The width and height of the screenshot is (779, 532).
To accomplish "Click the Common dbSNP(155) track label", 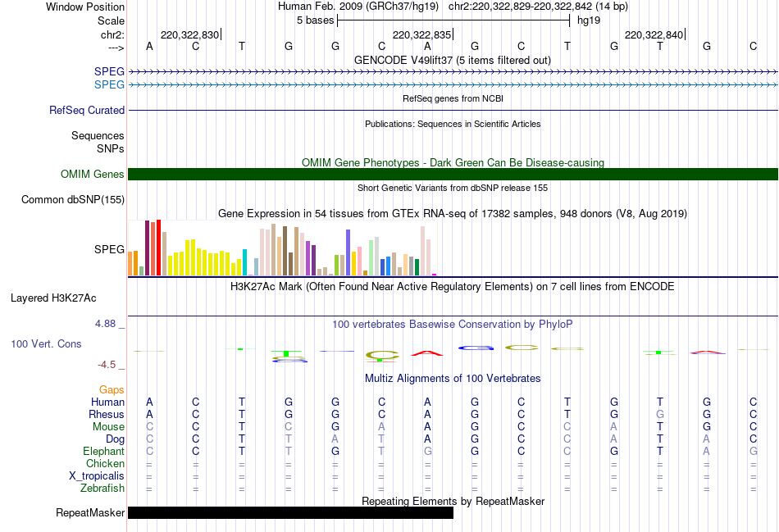I will [72, 200].
